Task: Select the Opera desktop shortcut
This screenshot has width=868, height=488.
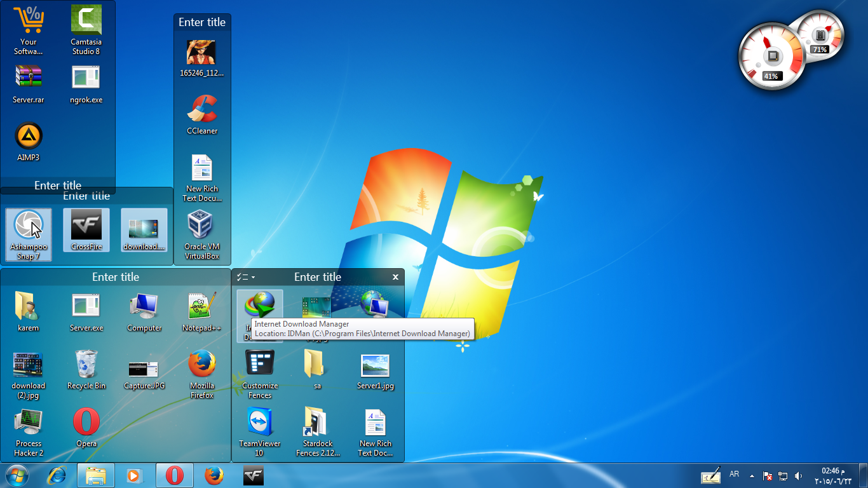Action: coord(86,427)
